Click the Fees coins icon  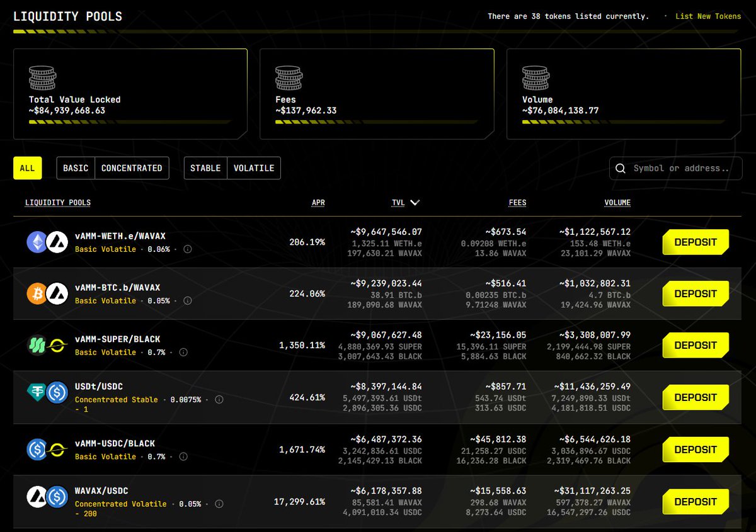coord(289,79)
